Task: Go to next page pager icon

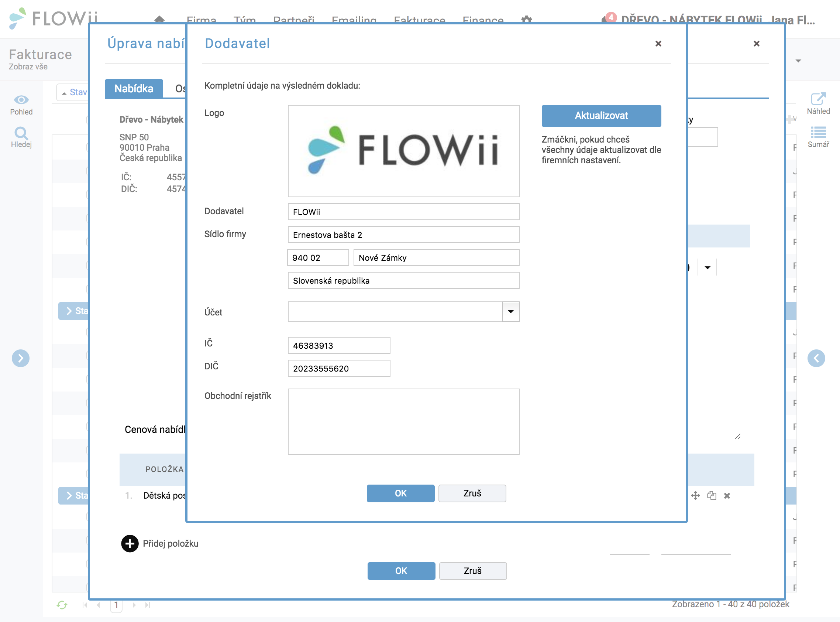Action: click(134, 605)
